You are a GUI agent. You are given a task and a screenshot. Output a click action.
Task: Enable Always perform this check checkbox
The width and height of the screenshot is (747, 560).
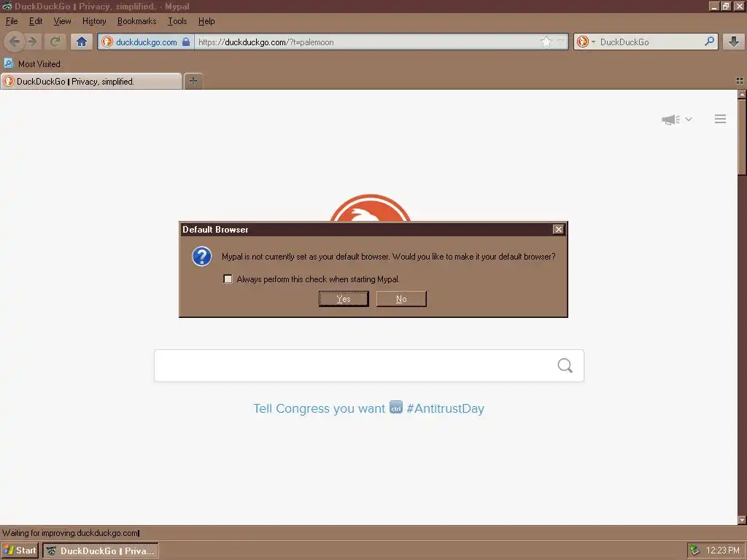click(x=228, y=279)
